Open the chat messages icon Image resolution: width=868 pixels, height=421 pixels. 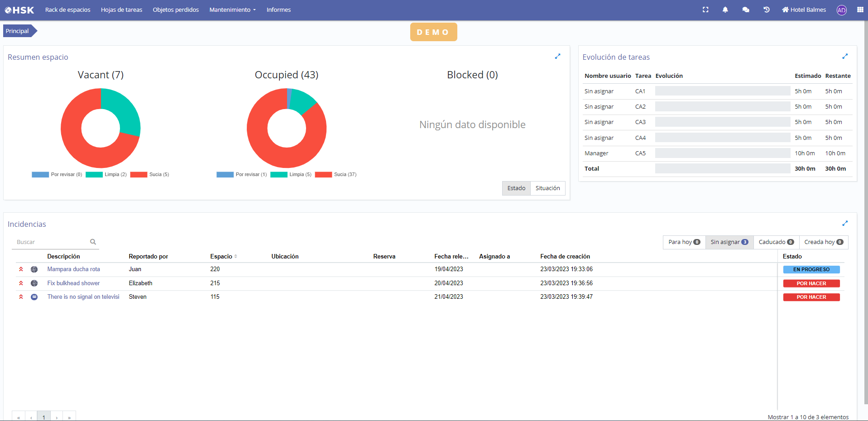pos(746,10)
